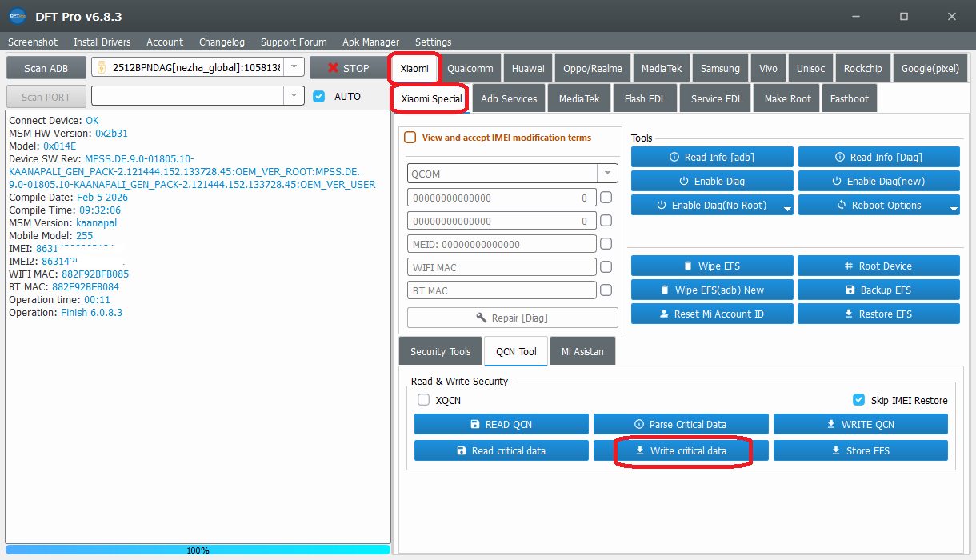Click the wrench icon on Repair [Diag]

tap(482, 318)
